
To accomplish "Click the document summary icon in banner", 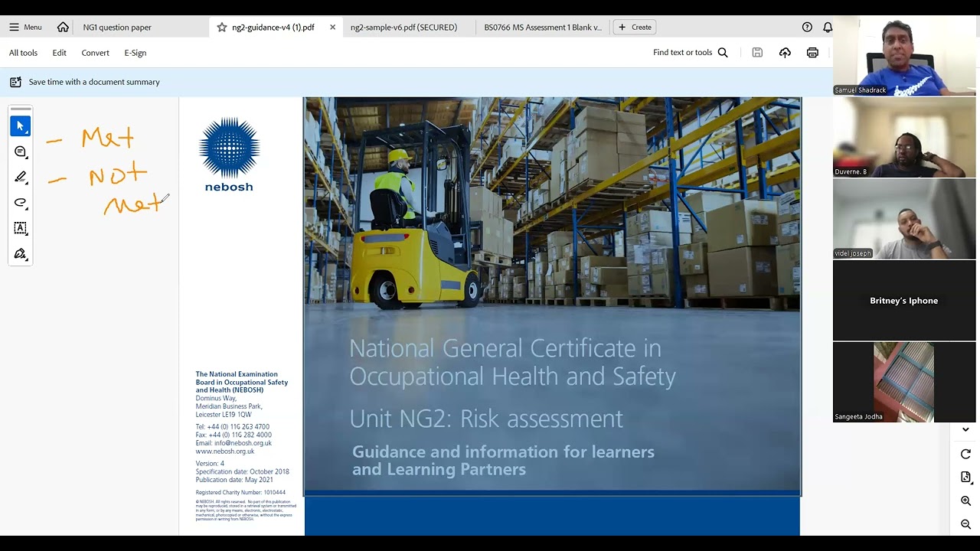I will click(x=15, y=82).
